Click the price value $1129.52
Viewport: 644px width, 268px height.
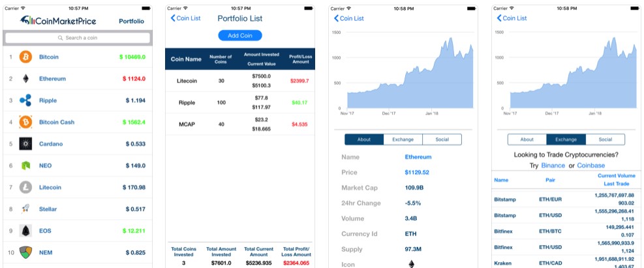coord(417,173)
